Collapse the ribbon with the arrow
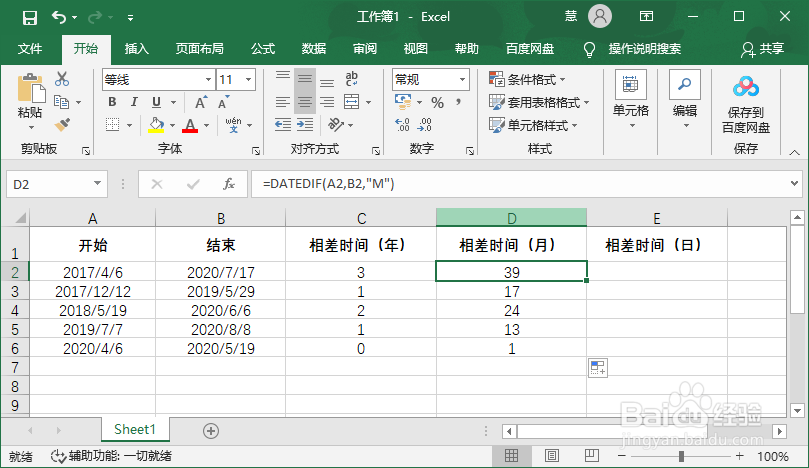The image size is (809, 468). 794,152
